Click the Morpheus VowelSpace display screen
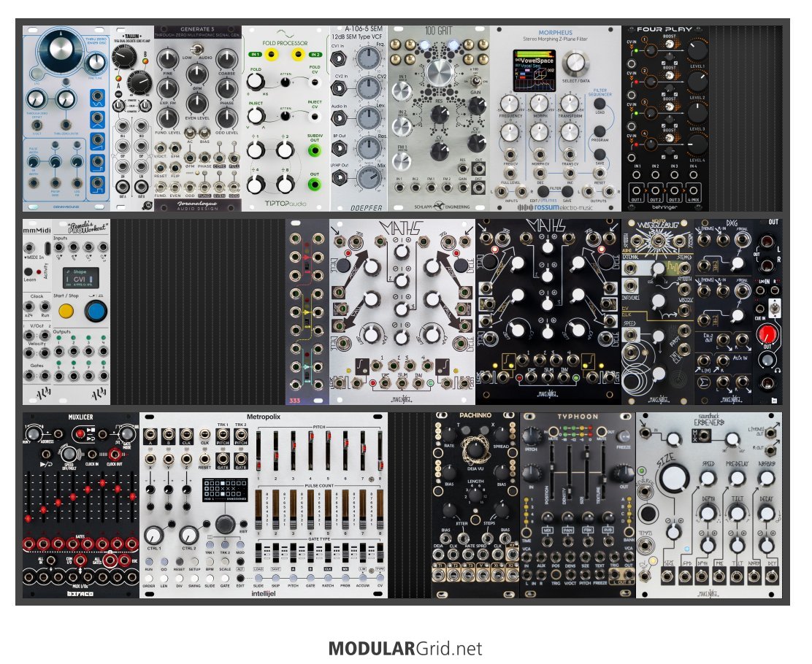 click(534, 70)
